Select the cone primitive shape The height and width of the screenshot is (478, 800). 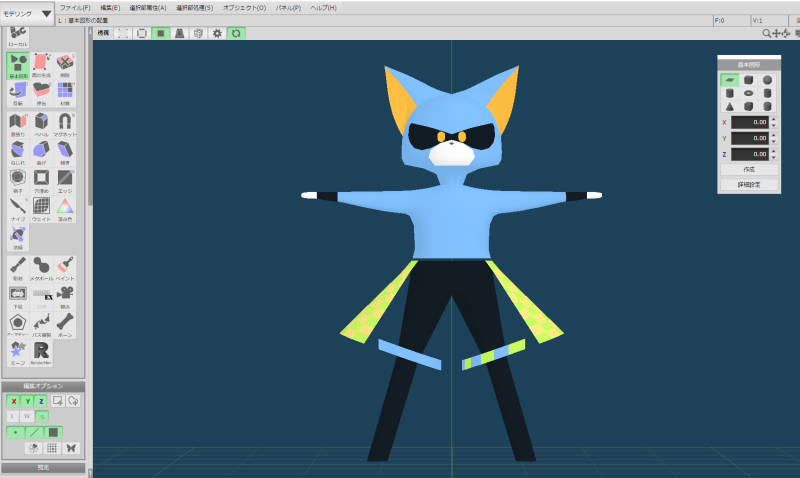pyautogui.click(x=730, y=107)
